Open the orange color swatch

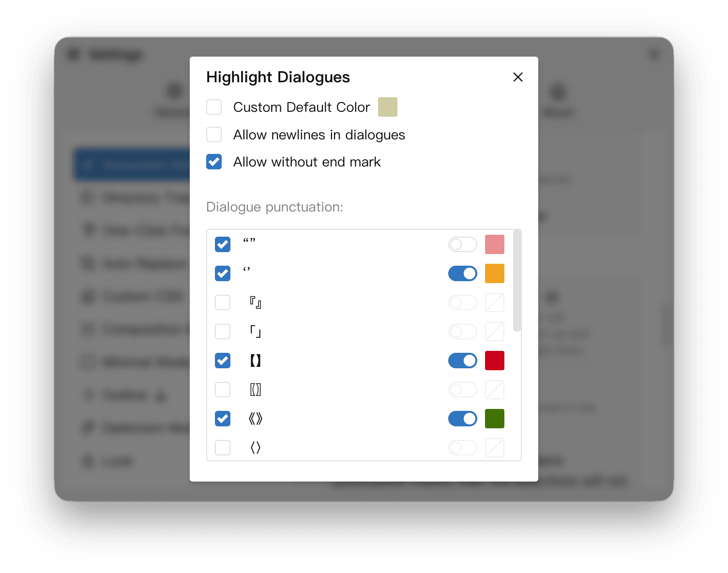[494, 273]
